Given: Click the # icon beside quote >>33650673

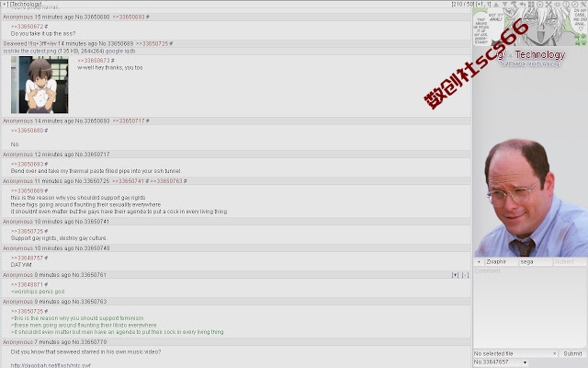Looking at the screenshot, I should point(112,61).
